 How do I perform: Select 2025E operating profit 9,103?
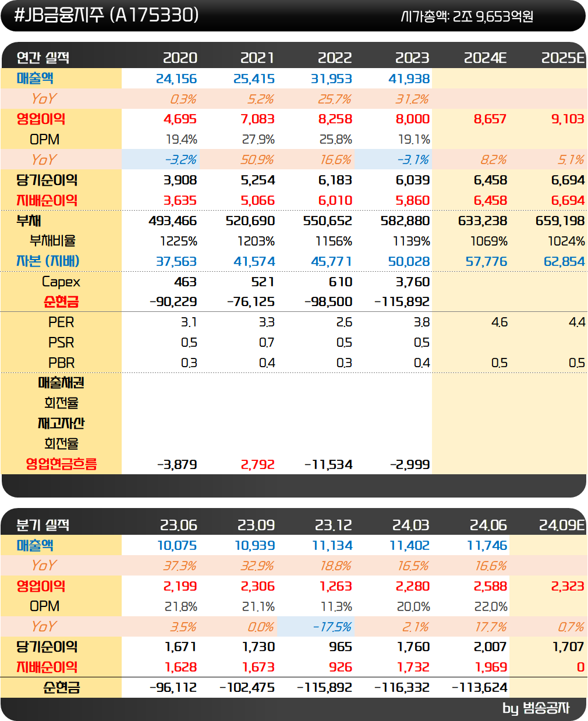[568, 119]
